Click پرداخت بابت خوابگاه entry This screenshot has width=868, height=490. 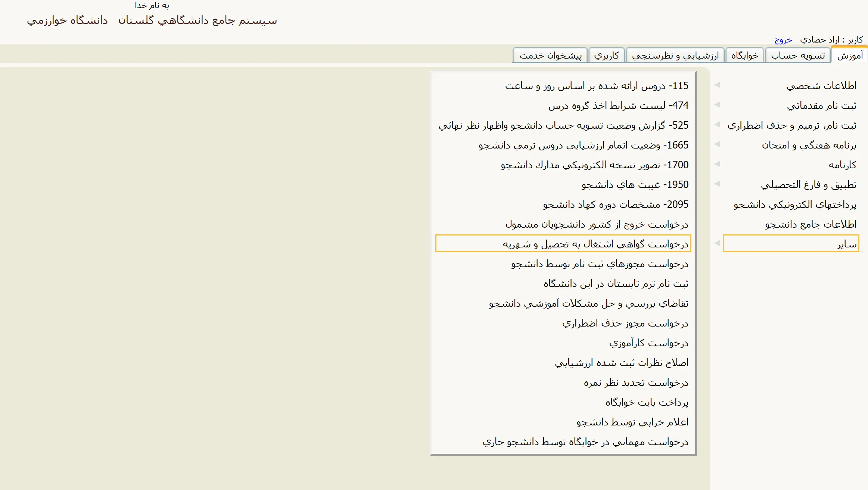[x=647, y=402]
